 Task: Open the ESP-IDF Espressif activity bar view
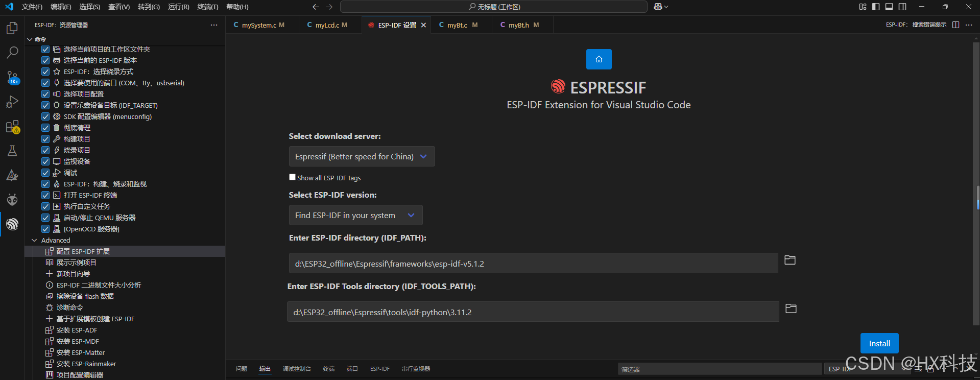12,224
